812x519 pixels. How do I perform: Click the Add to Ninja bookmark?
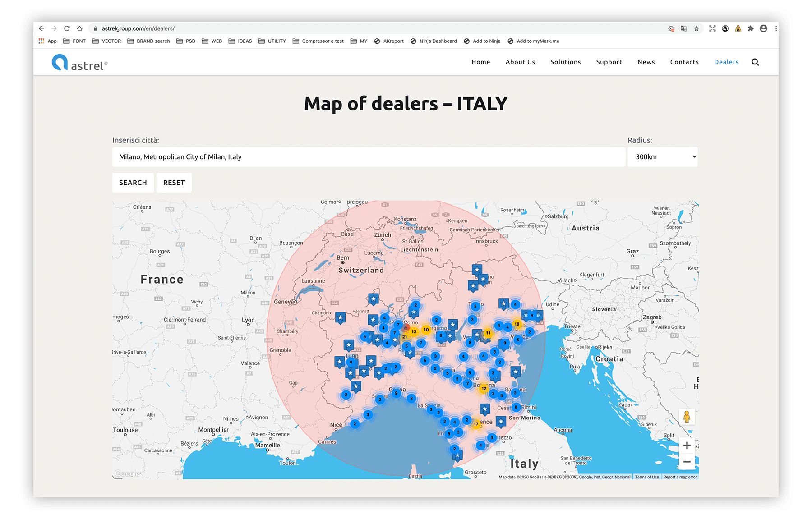(x=482, y=41)
